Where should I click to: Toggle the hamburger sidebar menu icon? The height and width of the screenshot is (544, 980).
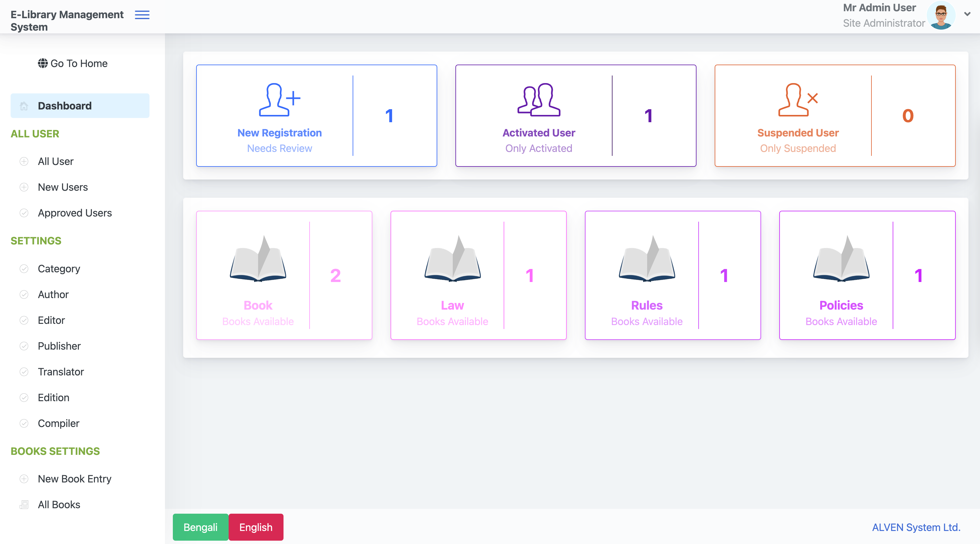click(x=142, y=15)
